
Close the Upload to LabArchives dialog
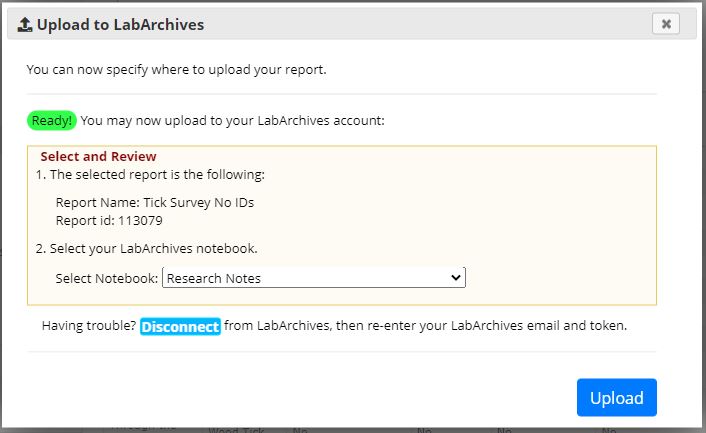coord(667,23)
